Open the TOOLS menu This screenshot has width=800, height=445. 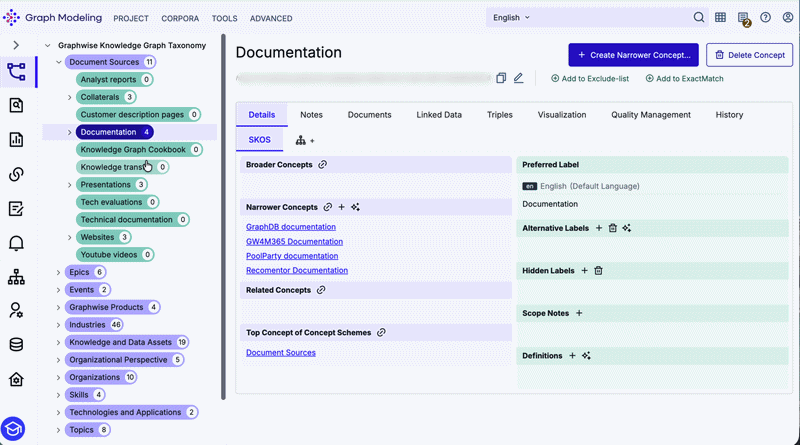224,18
